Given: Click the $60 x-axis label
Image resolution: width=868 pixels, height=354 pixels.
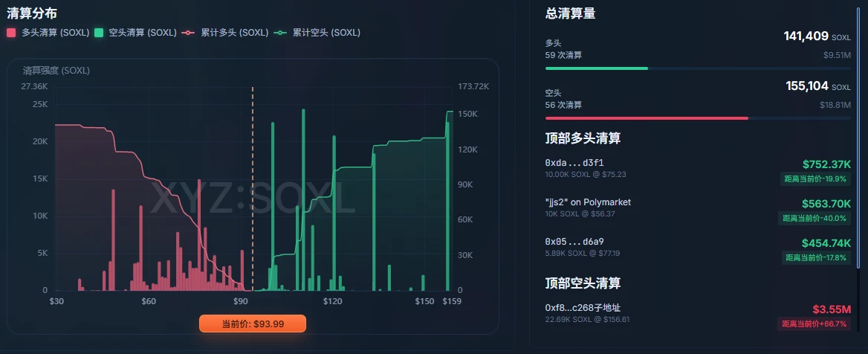Looking at the screenshot, I should point(149,301).
